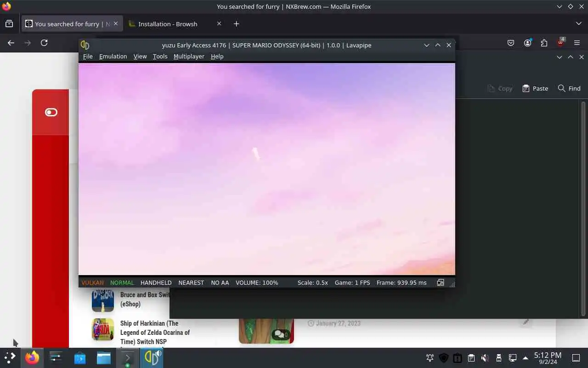
Task: Close the NXBrew search tab
Action: 116,23
